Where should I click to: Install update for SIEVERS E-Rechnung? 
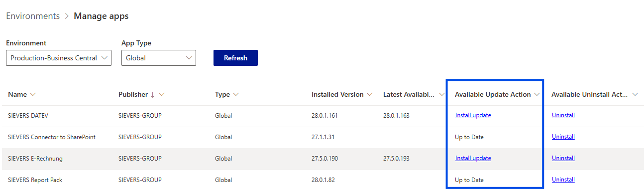(473, 158)
